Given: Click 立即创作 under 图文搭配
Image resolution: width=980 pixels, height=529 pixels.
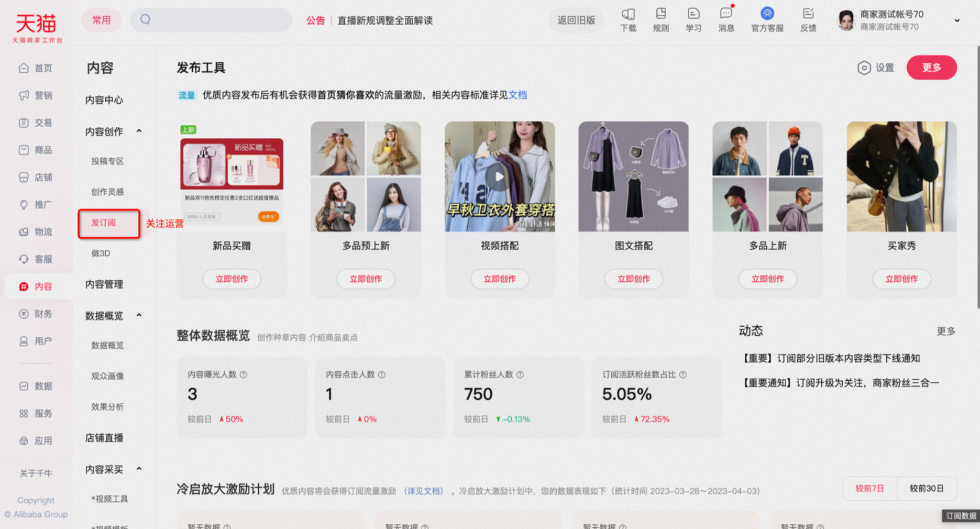Looking at the screenshot, I should (x=634, y=279).
